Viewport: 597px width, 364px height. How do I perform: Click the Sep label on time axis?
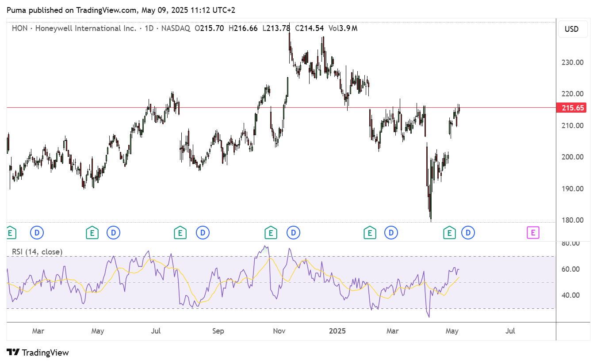pyautogui.click(x=218, y=331)
